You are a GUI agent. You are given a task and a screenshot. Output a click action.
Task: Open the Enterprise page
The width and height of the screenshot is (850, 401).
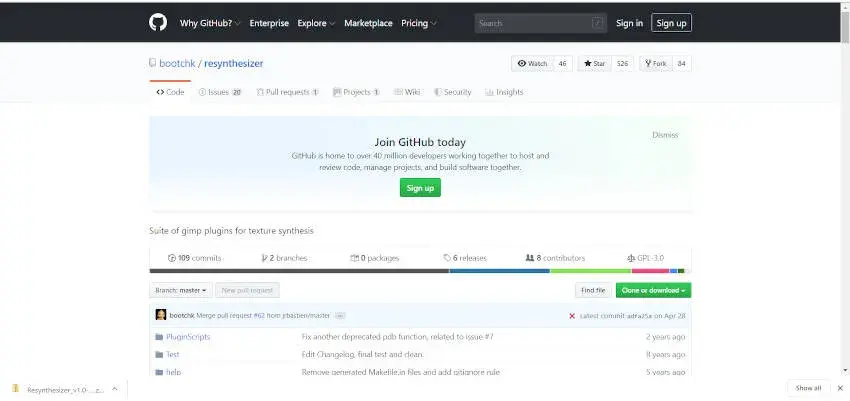coord(269,23)
